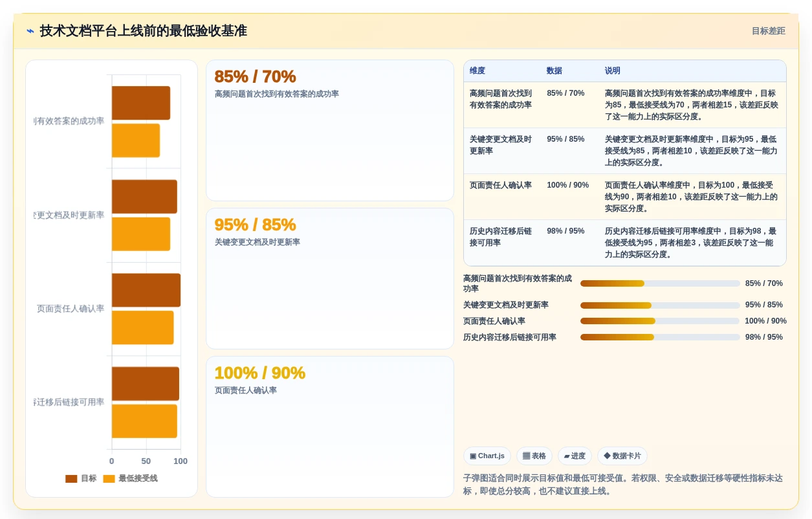Image resolution: width=812 pixels, height=519 pixels.
Task: Click the 最低接受线 legend label text
Action: [x=138, y=479]
